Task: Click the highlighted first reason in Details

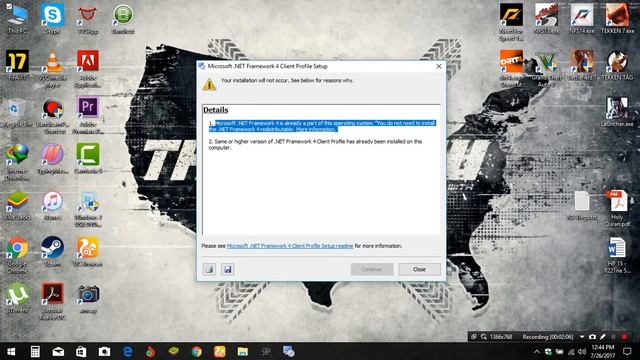Action: click(322, 126)
